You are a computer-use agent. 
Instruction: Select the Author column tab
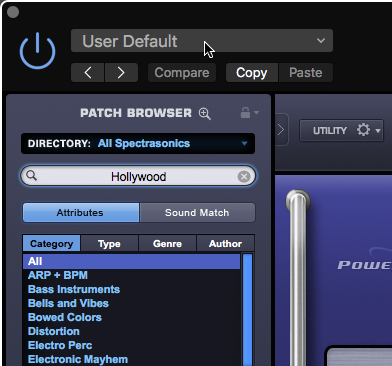[x=225, y=244]
